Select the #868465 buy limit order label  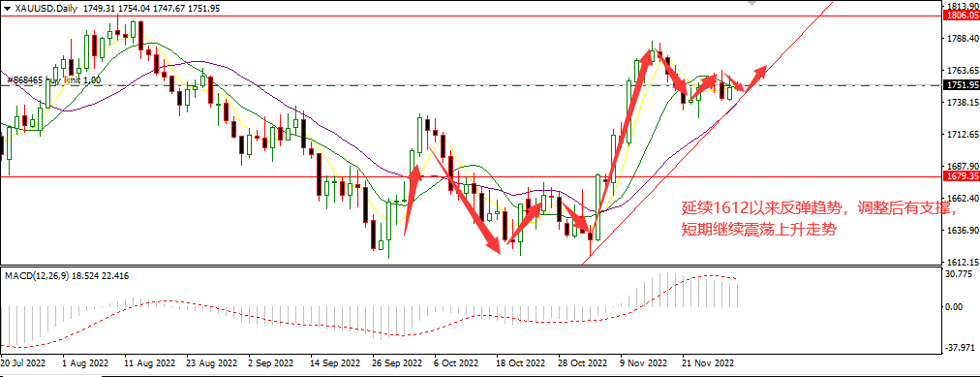tap(53, 80)
